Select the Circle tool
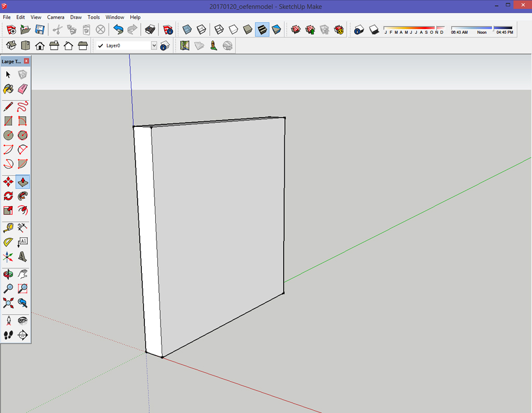 point(8,135)
